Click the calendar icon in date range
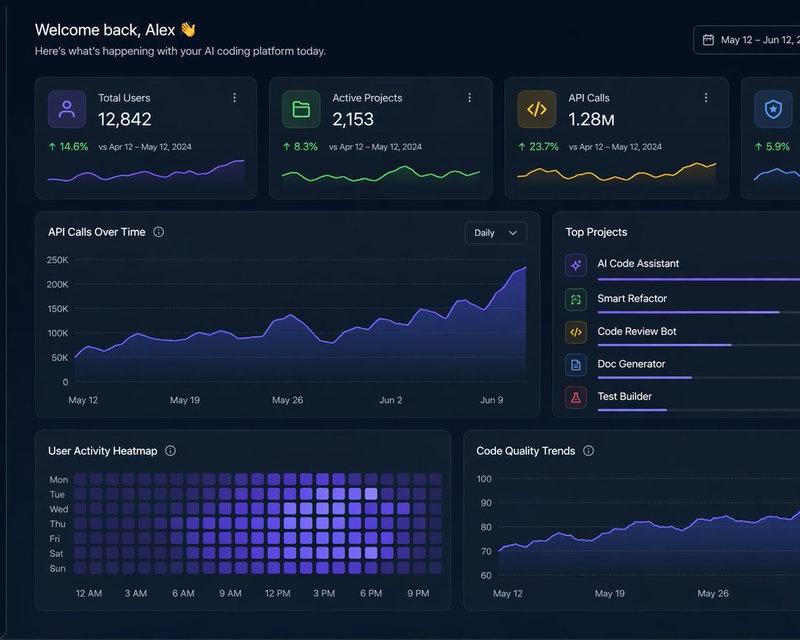Image resolution: width=800 pixels, height=640 pixels. pos(708,40)
